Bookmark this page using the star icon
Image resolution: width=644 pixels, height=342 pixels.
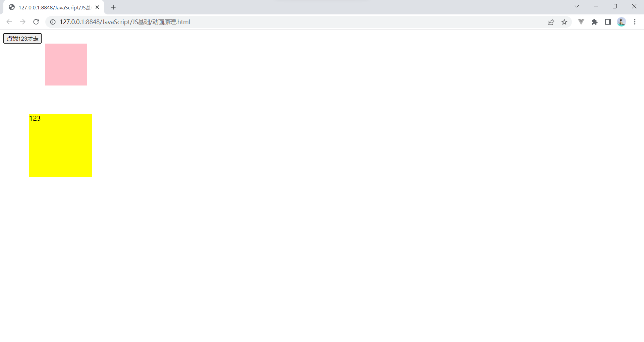565,22
